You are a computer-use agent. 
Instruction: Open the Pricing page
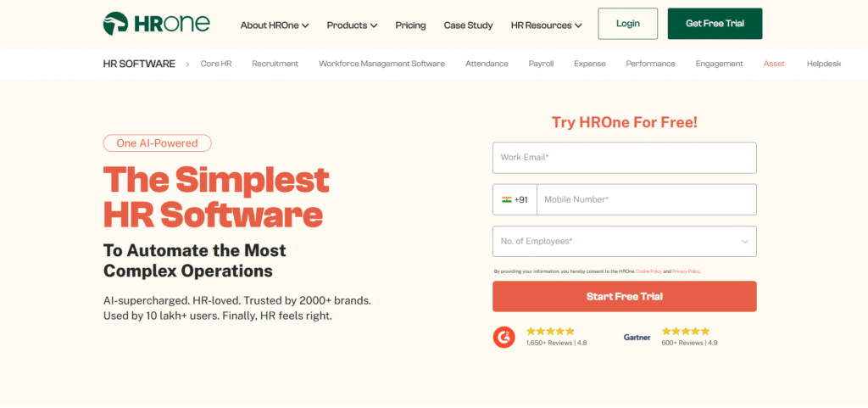click(x=411, y=25)
